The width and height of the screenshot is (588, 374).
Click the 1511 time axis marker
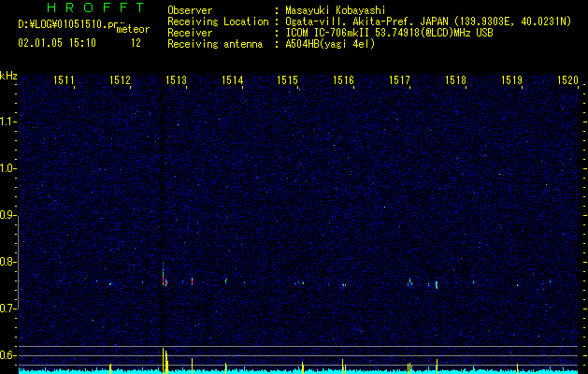(64, 80)
